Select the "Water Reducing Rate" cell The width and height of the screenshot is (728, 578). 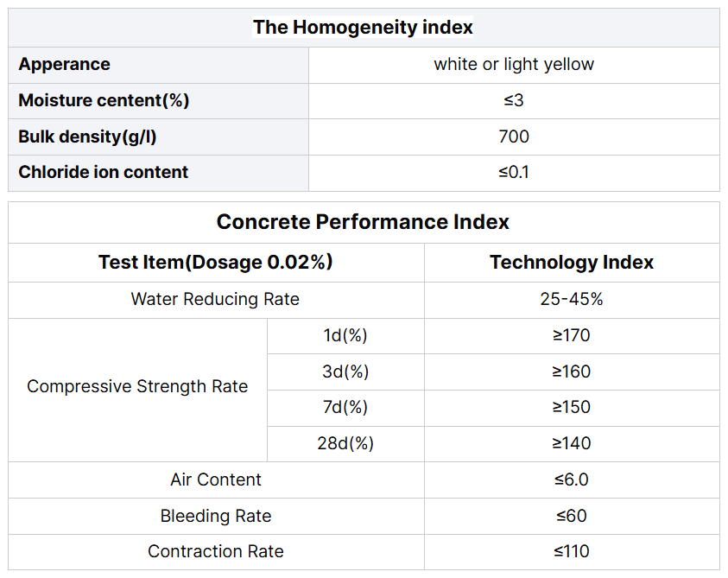pos(215,300)
